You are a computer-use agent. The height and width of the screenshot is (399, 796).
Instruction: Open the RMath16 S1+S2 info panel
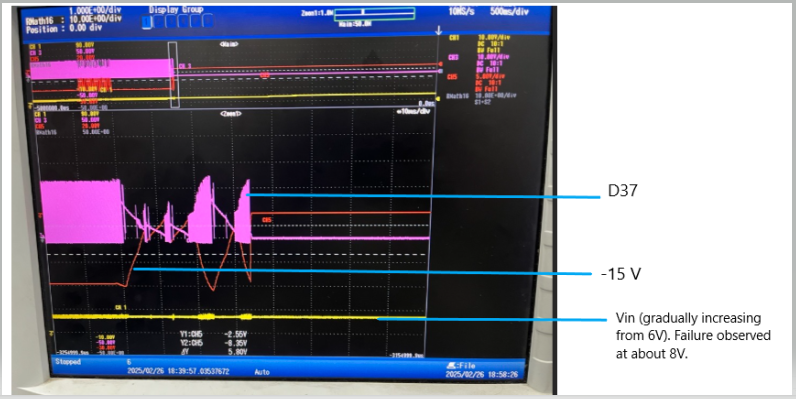click(481, 98)
